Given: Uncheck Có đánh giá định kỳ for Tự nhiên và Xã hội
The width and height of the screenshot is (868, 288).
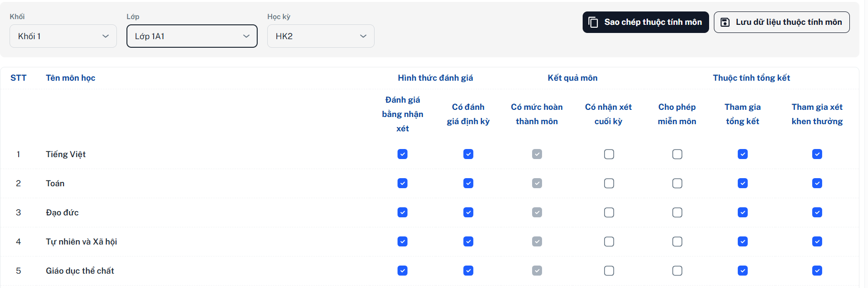Looking at the screenshot, I should click(469, 242).
